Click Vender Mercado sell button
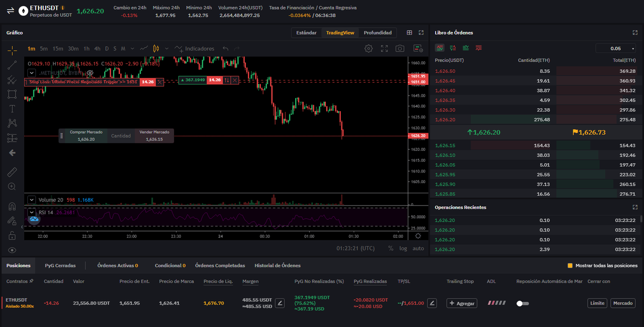 point(154,136)
